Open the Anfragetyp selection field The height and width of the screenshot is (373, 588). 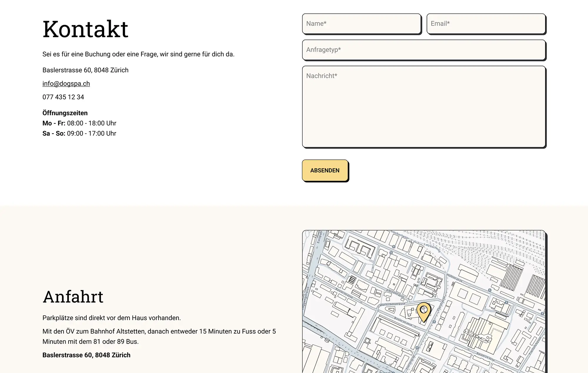pyautogui.click(x=424, y=50)
